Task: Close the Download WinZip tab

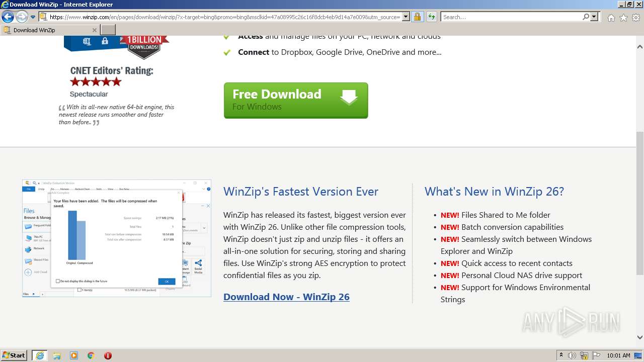Action: click(x=94, y=30)
